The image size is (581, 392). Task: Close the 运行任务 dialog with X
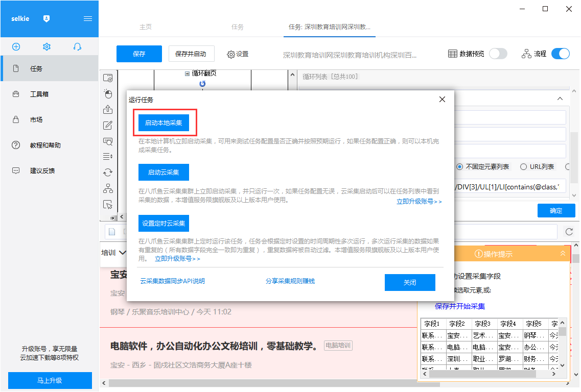442,99
